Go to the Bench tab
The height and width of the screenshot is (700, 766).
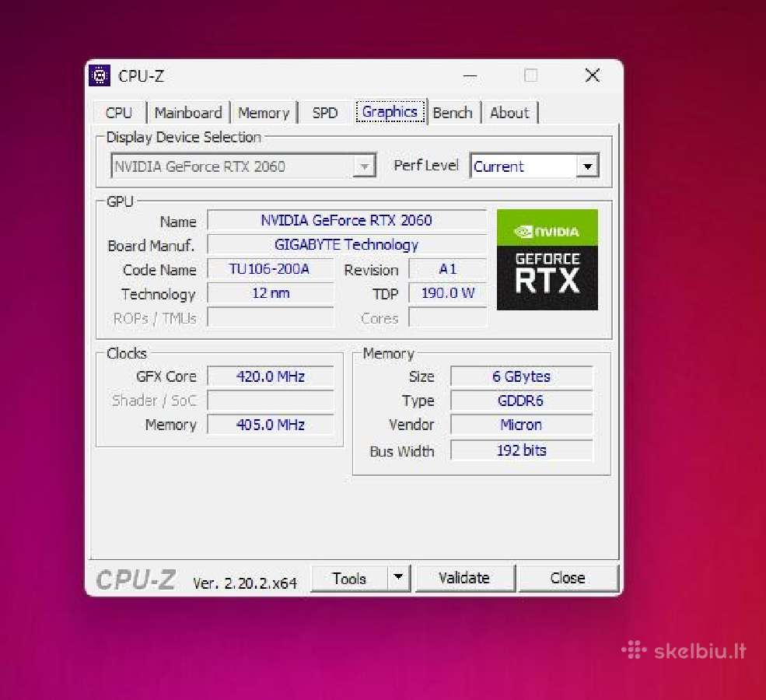(453, 113)
